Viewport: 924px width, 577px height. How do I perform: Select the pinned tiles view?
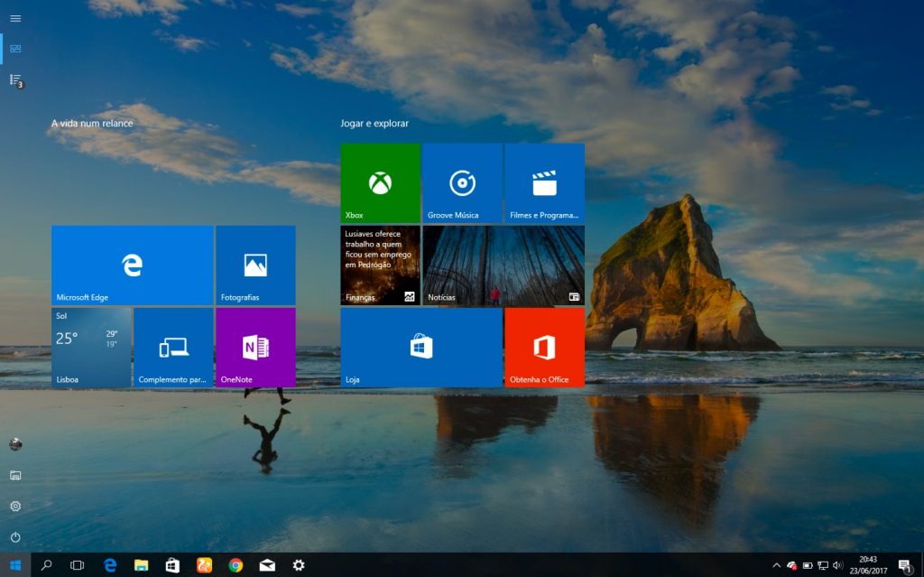(x=15, y=49)
